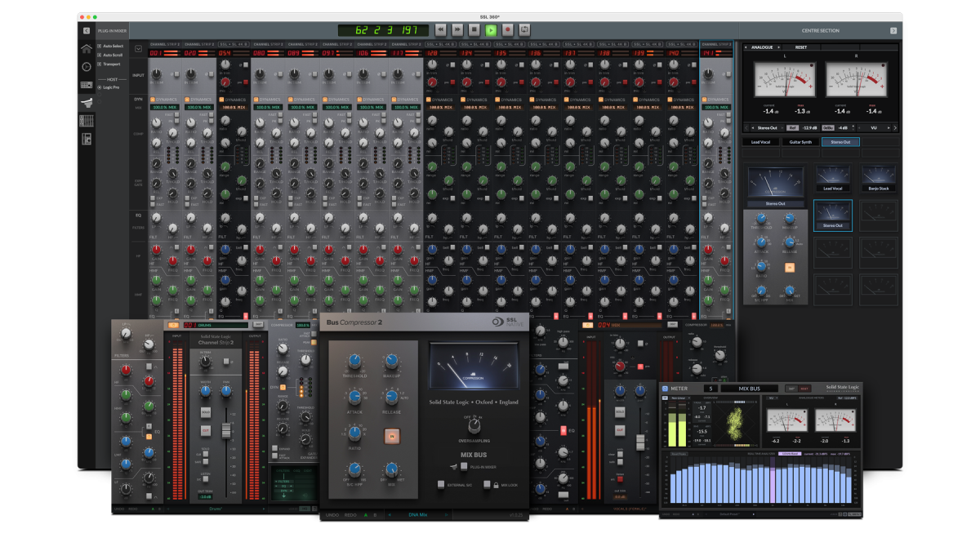980x560 pixels.
Task: Enable the Auto Select checkbox
Action: click(x=100, y=46)
